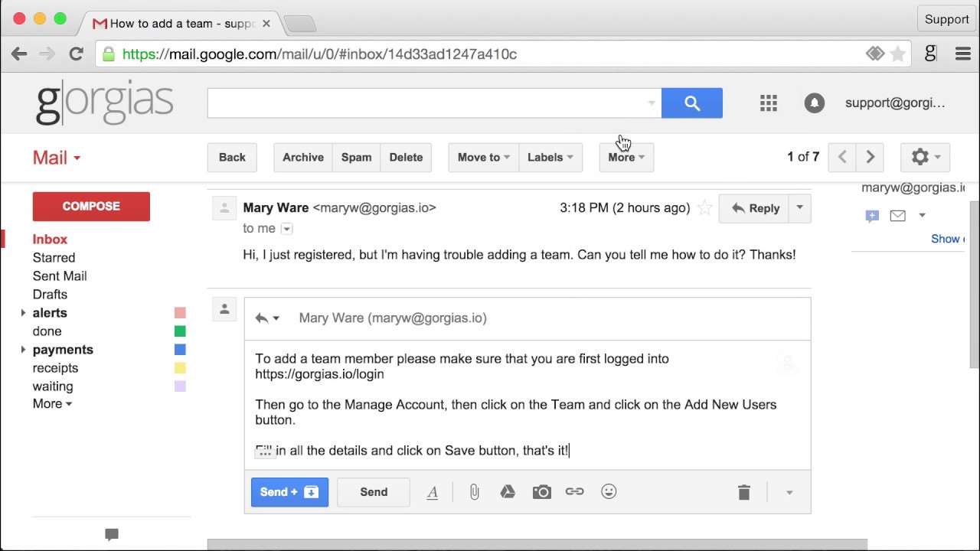Insert a hyperlink into the reply
Viewport: 980px width, 551px height.
coord(575,492)
